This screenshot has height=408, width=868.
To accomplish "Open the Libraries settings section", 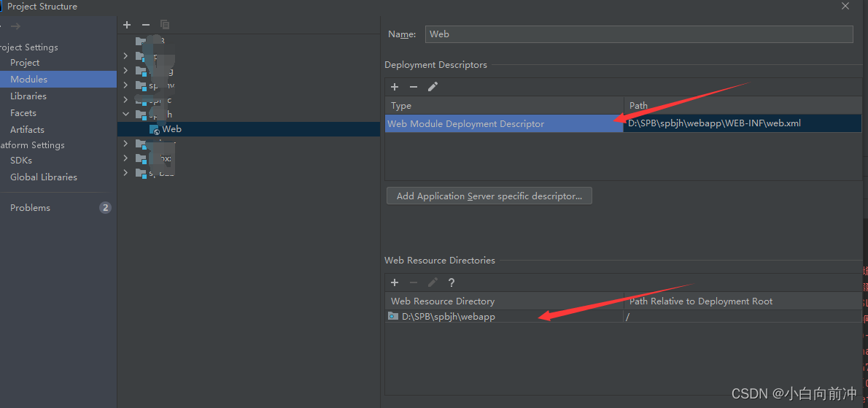I will tap(28, 96).
